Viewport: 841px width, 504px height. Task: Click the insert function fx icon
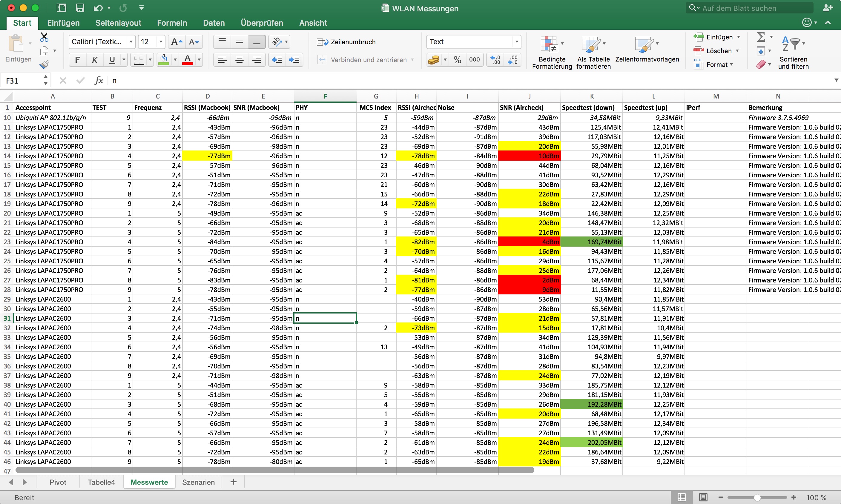pyautogui.click(x=99, y=81)
